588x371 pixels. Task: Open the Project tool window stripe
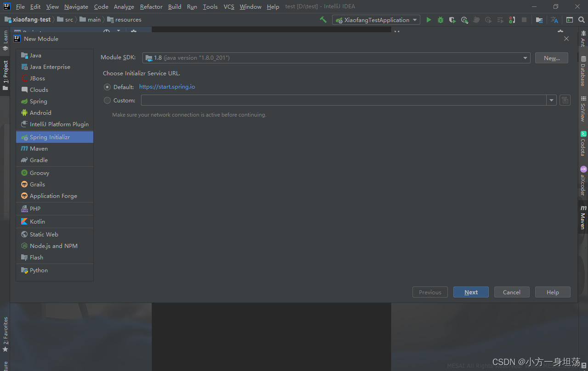coord(5,76)
